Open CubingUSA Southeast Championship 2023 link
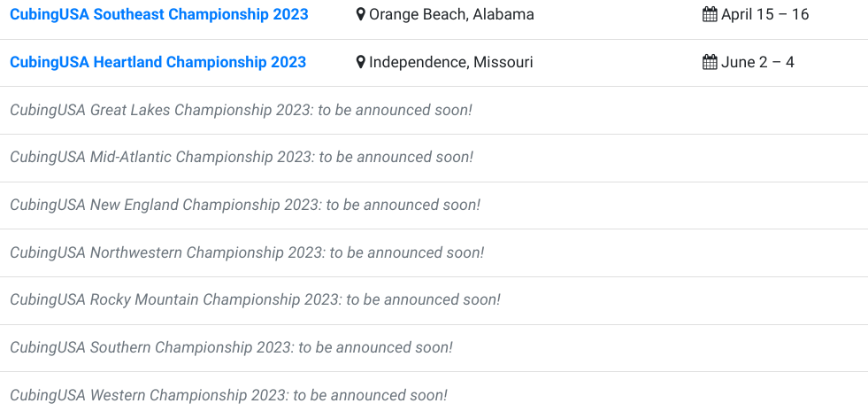 [159, 14]
